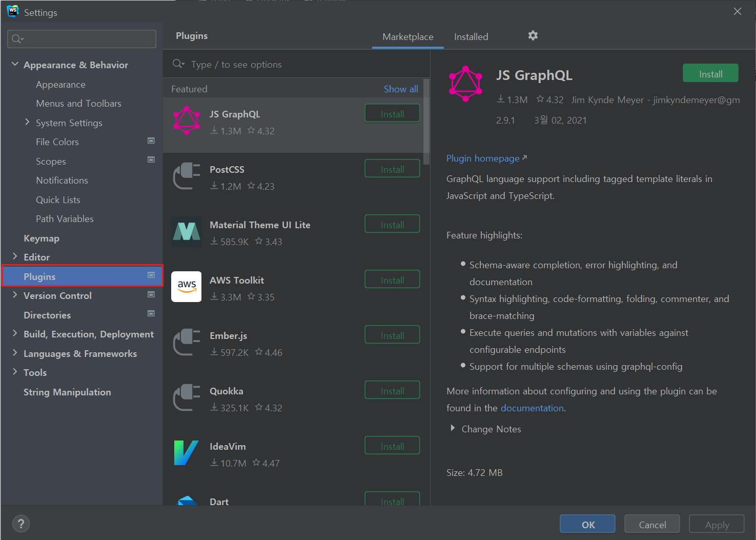The image size is (756, 540).
Task: Open Path Variables settings
Action: coord(65,219)
